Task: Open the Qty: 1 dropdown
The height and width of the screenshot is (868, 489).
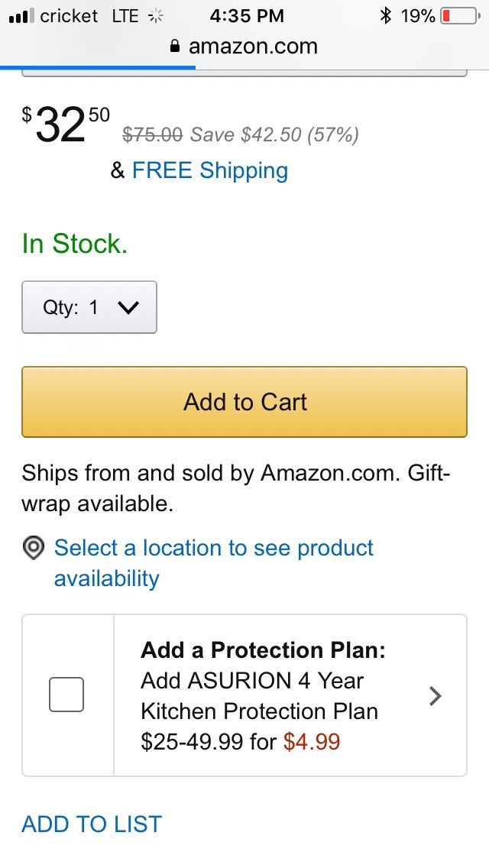Action: coord(89,307)
